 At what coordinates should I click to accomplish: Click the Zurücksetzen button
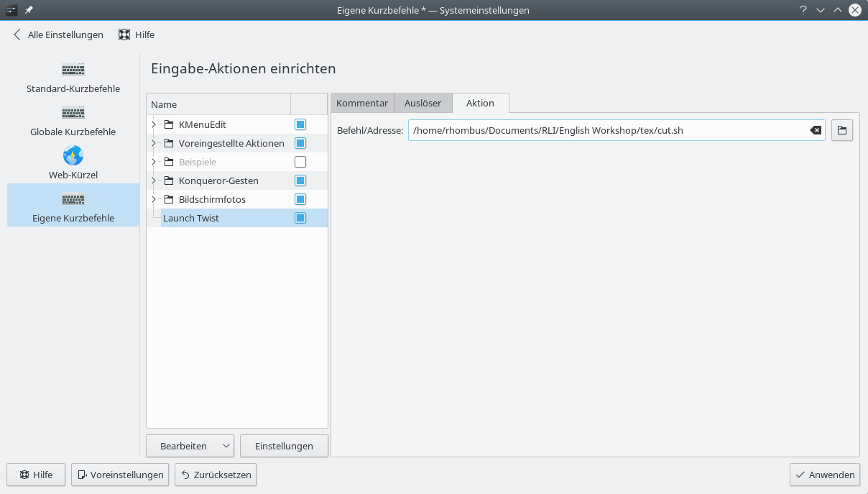tap(216, 475)
